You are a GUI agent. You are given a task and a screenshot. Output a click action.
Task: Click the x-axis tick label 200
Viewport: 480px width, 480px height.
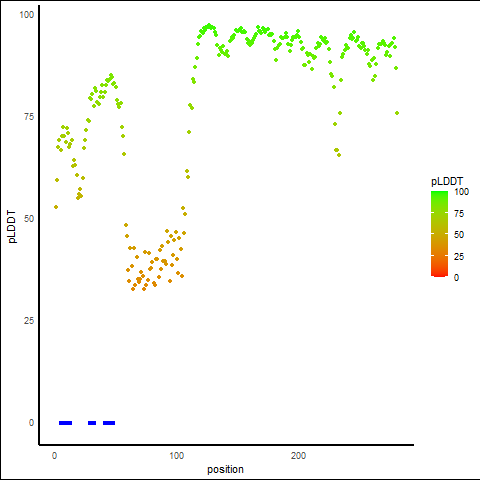pyautogui.click(x=298, y=456)
